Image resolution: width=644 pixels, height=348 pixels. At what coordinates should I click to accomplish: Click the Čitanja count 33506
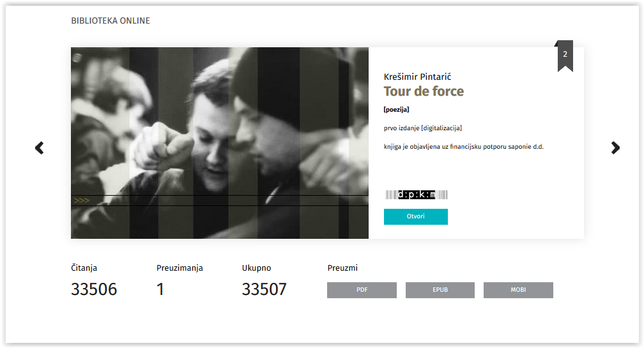(x=94, y=289)
